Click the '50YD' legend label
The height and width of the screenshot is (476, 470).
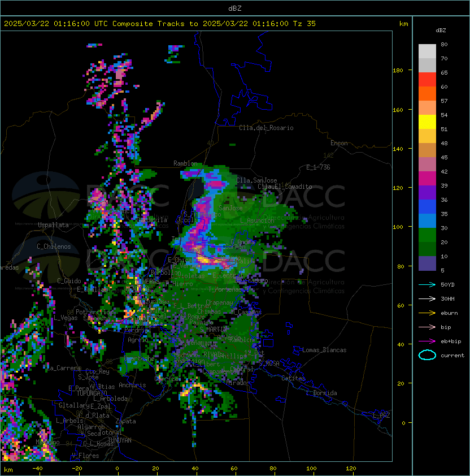click(x=447, y=285)
